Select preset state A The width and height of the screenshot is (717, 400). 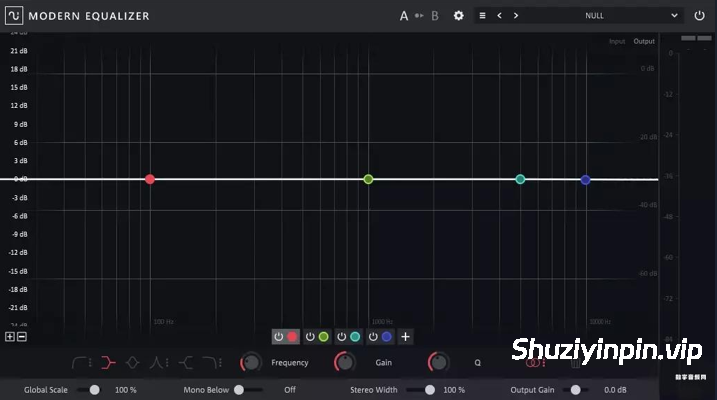coord(404,16)
